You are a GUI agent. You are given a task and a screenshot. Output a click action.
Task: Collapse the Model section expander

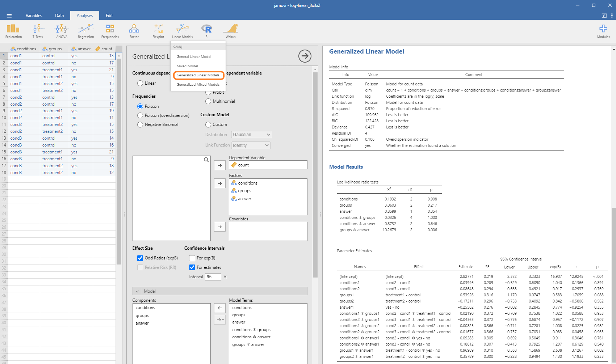137,291
